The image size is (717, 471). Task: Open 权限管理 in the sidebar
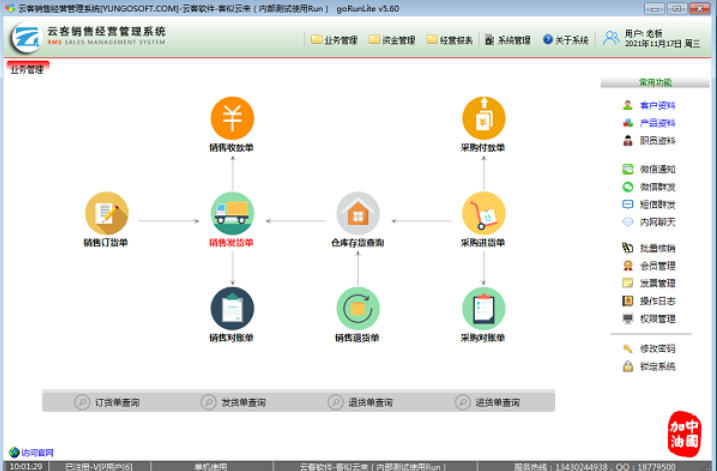coord(649,319)
